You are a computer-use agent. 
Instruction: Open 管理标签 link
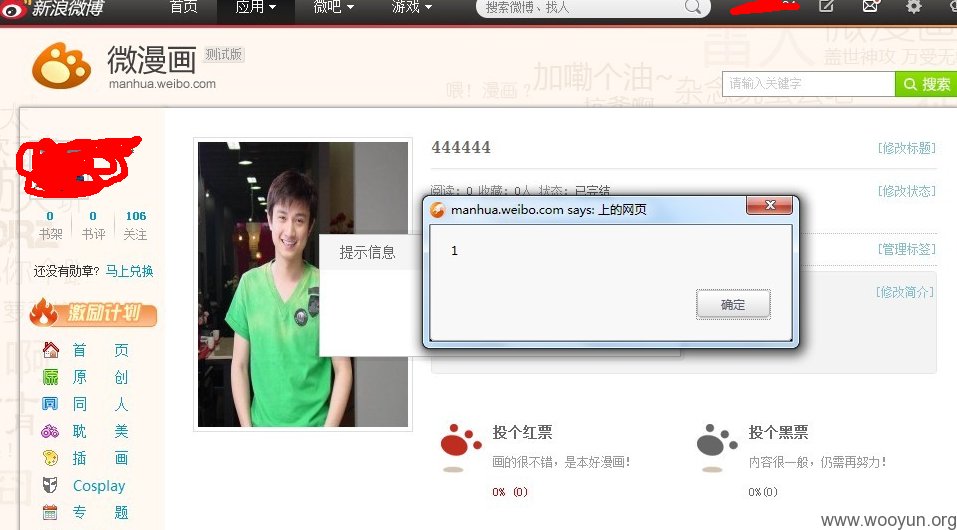pyautogui.click(x=906, y=249)
